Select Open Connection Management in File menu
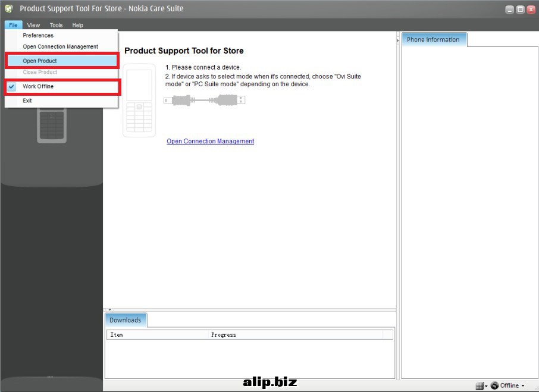The height and width of the screenshot is (392, 539). 62,47
